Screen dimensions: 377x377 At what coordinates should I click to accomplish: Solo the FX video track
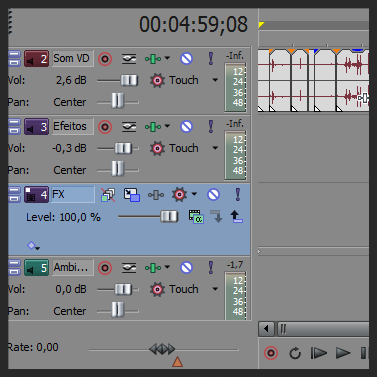click(238, 194)
